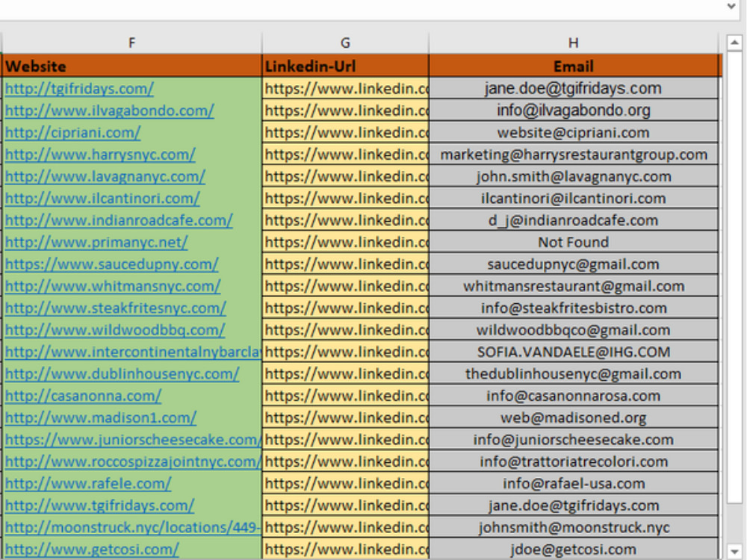The image size is (747, 560).
Task: Open the http://www.primanyc.net/ link
Action: (x=96, y=242)
